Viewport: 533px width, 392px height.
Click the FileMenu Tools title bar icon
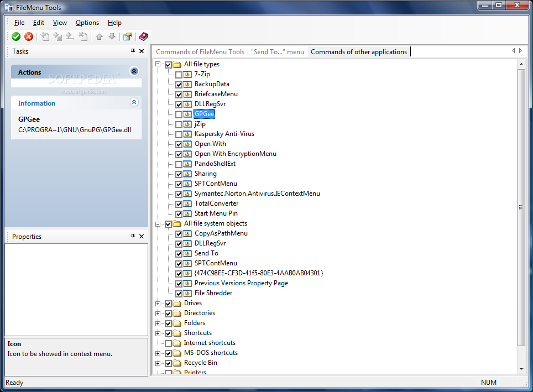pyautogui.click(x=9, y=8)
